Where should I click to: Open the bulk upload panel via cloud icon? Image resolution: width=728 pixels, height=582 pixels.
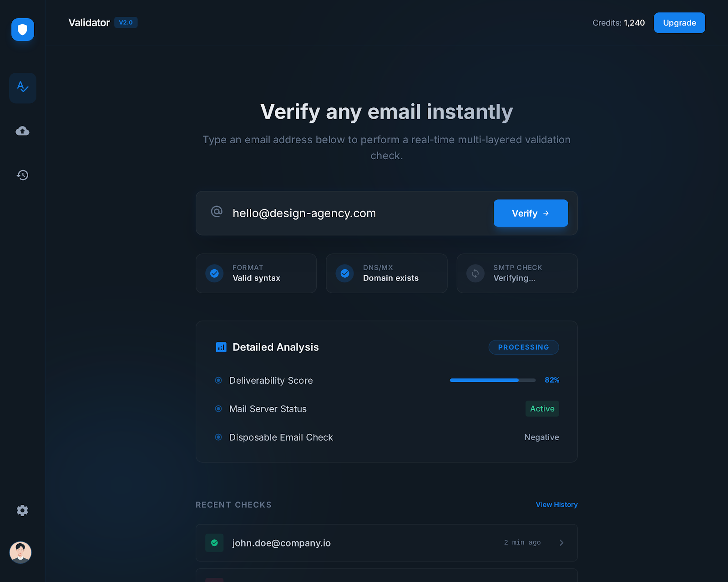pos(22,131)
